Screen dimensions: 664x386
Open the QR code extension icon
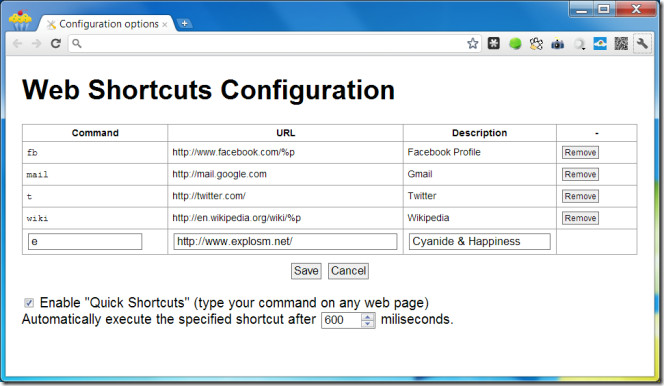point(621,43)
